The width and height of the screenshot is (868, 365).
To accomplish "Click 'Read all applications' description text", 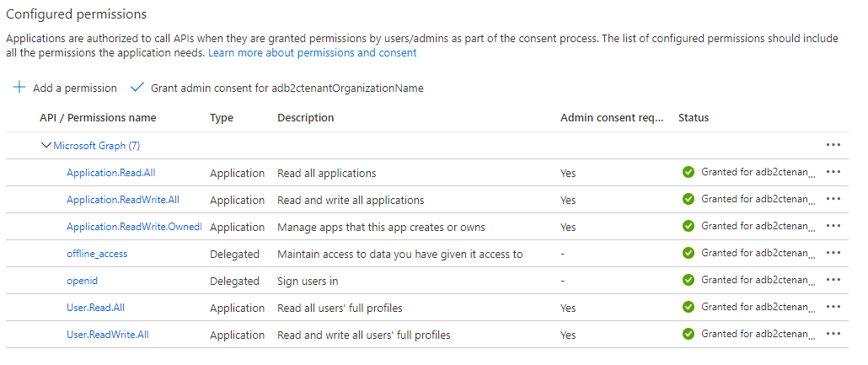I will coord(327,173).
